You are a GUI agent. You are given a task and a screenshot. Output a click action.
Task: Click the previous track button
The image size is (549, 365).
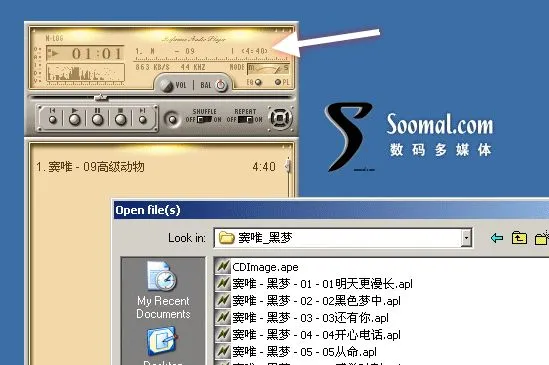click(53, 117)
